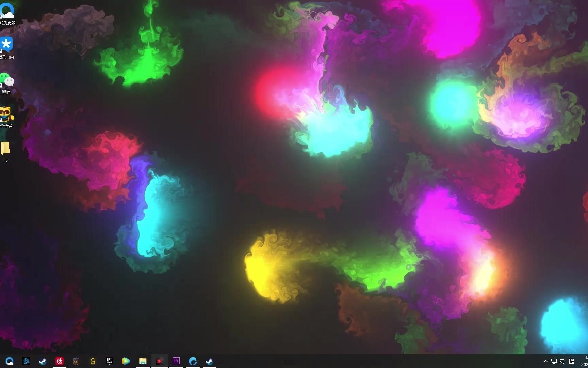Open the 腾讯TIM desktop shortcut

[7, 48]
